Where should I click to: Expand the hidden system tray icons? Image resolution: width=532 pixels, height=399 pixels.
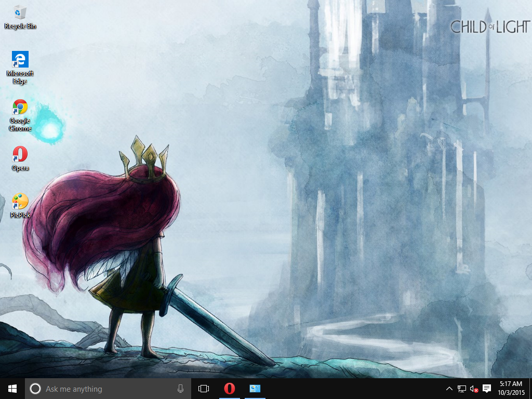point(449,389)
